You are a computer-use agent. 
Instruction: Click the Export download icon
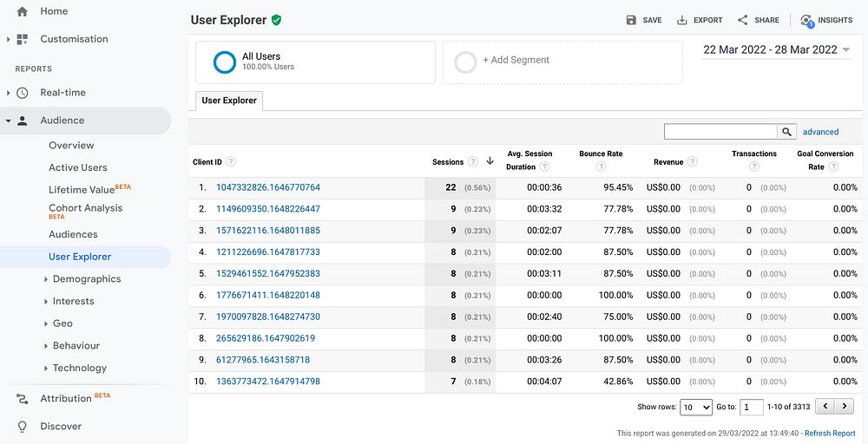[x=682, y=20]
